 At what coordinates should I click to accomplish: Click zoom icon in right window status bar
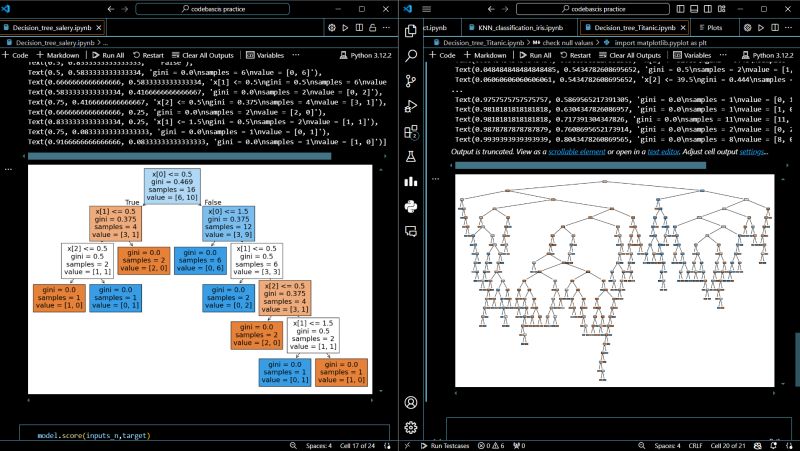(x=642, y=445)
